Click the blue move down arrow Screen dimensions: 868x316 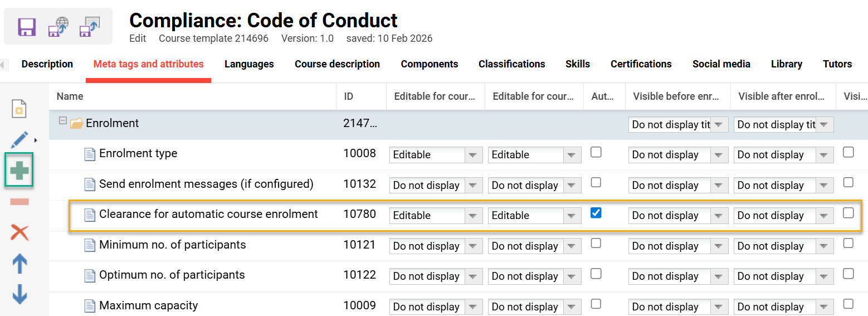[19, 294]
